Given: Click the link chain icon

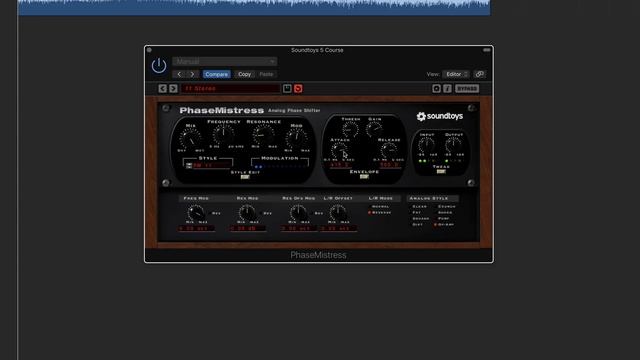Looking at the screenshot, I should click(479, 74).
